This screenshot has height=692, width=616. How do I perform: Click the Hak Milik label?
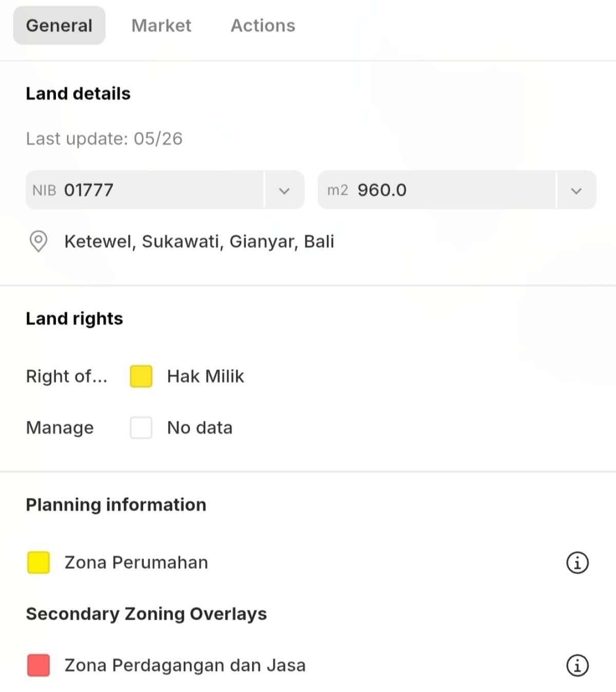point(205,376)
